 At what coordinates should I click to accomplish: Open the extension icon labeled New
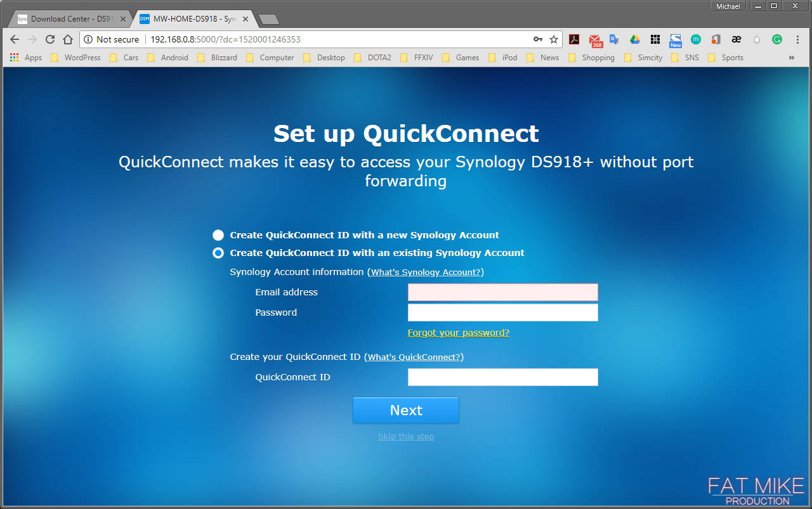point(676,41)
